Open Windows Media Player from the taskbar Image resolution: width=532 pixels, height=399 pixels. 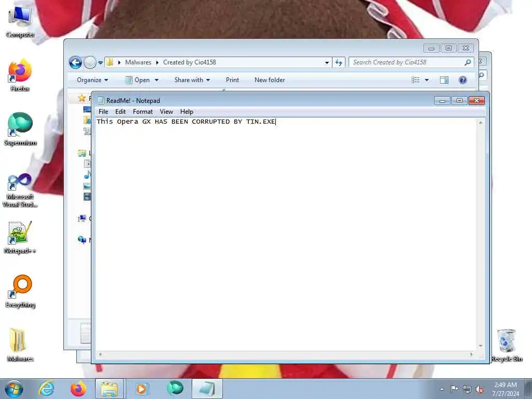pyautogui.click(x=142, y=389)
